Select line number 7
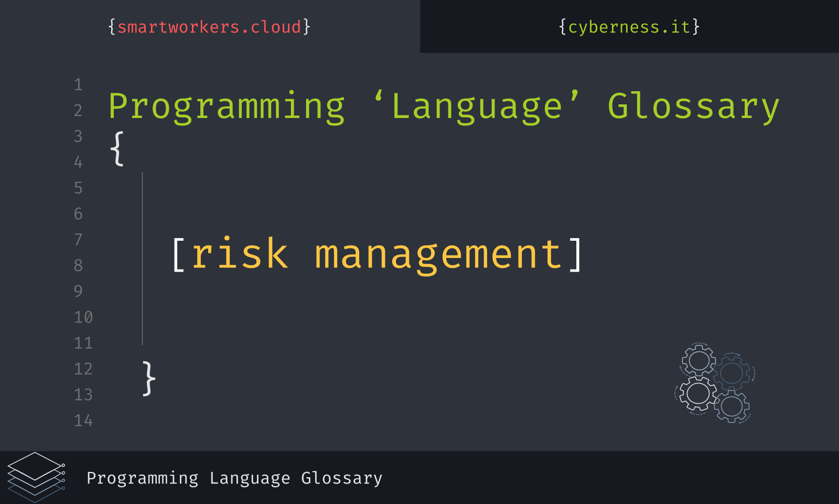839x504 pixels. (x=78, y=239)
